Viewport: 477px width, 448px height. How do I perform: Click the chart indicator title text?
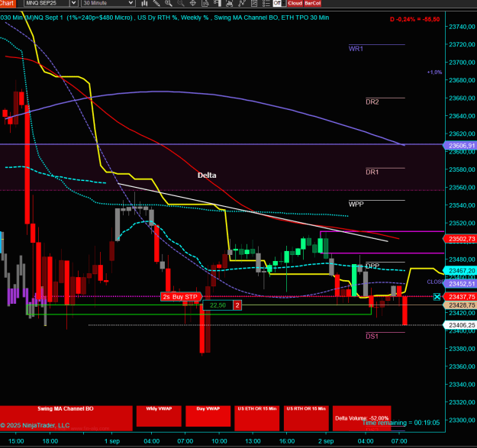pos(165,18)
